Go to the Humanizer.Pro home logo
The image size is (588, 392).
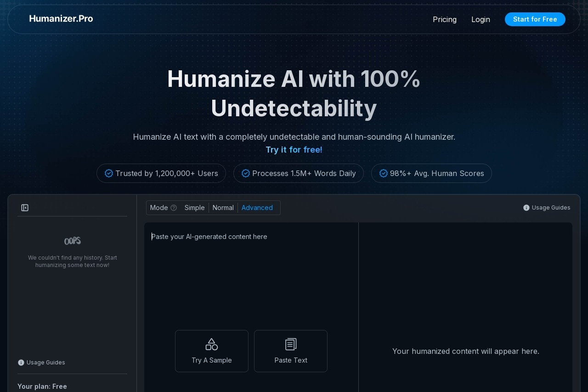point(61,19)
